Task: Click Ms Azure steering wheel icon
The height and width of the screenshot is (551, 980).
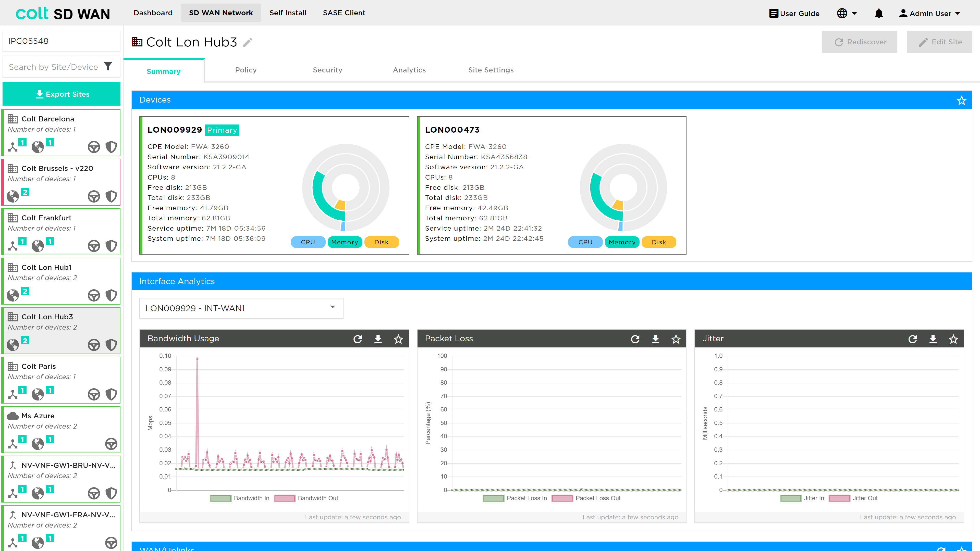Action: [x=111, y=443]
